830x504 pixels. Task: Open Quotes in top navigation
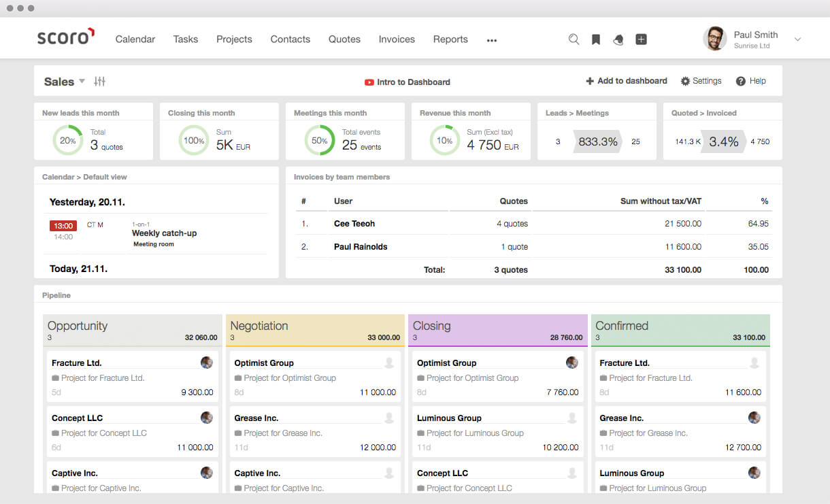pos(344,39)
